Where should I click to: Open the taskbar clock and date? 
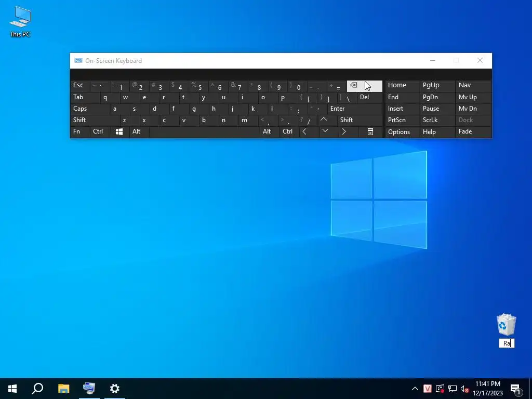[x=487, y=389]
